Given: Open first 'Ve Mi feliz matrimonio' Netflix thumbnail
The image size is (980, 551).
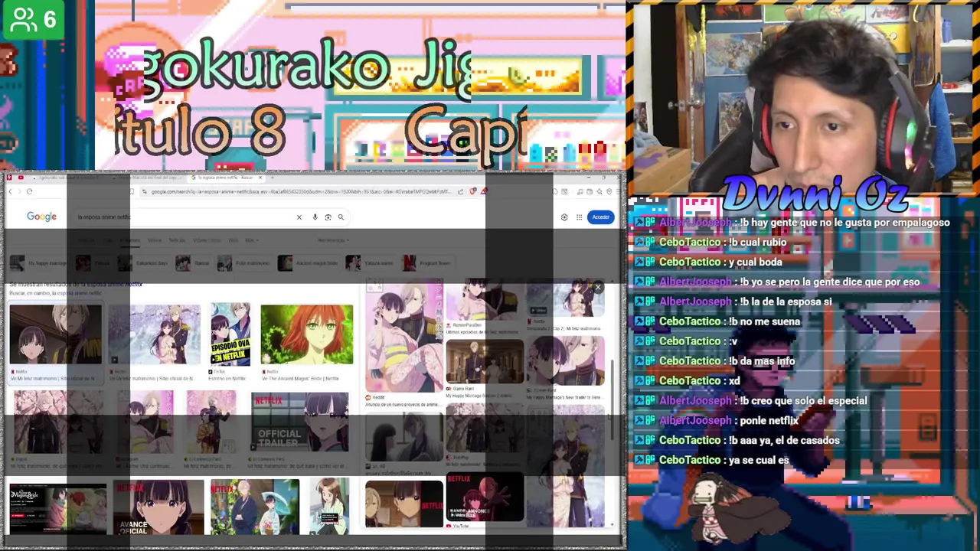Looking at the screenshot, I should [55, 334].
